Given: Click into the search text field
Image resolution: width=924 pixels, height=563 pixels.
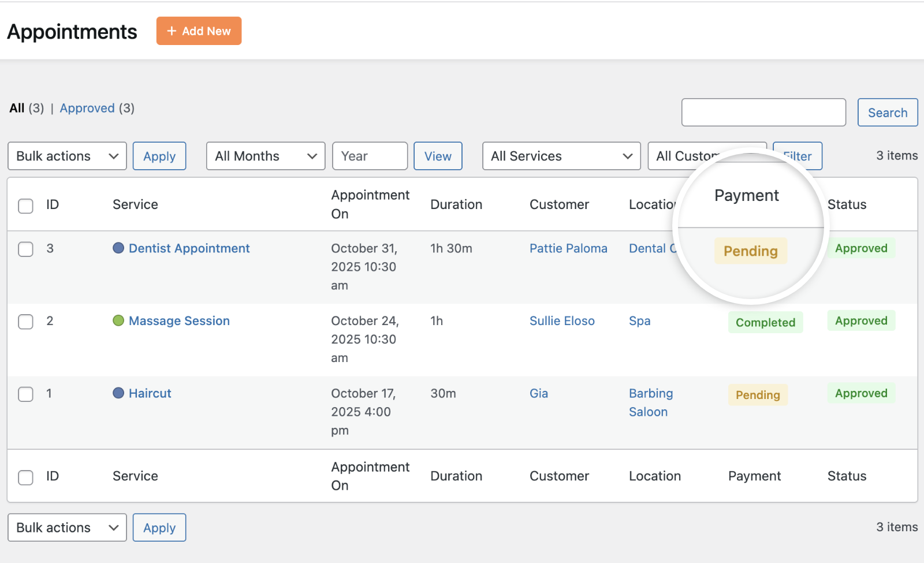Looking at the screenshot, I should 763,113.
